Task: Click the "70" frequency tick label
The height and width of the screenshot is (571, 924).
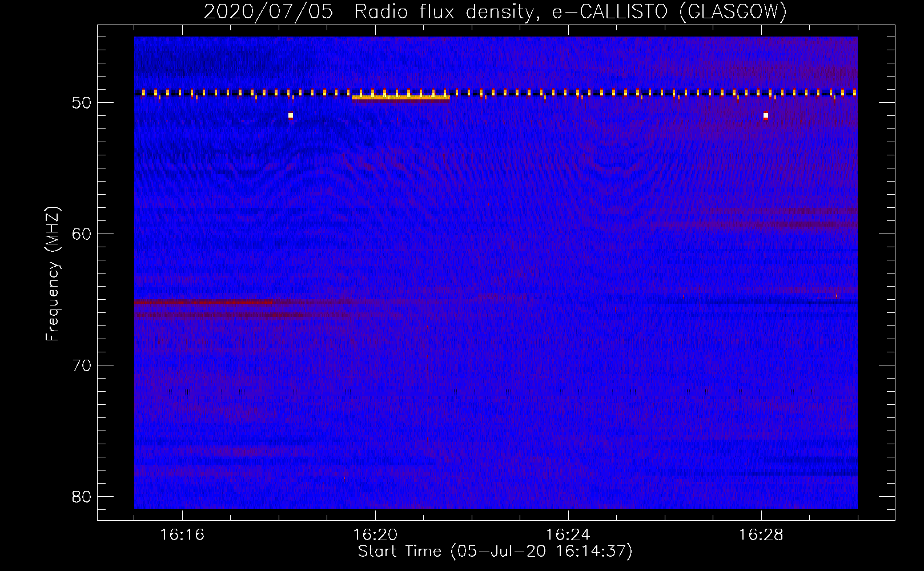Action: click(82, 365)
